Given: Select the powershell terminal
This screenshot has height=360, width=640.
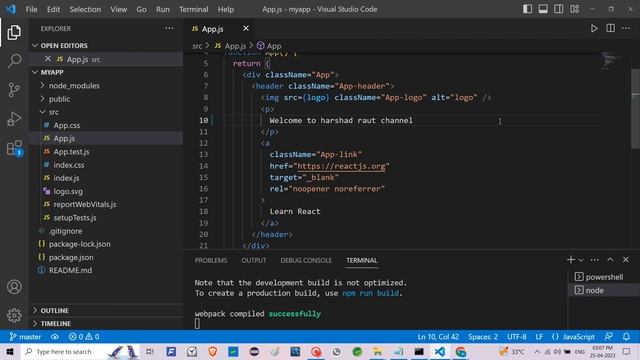Looking at the screenshot, I should coord(604,277).
